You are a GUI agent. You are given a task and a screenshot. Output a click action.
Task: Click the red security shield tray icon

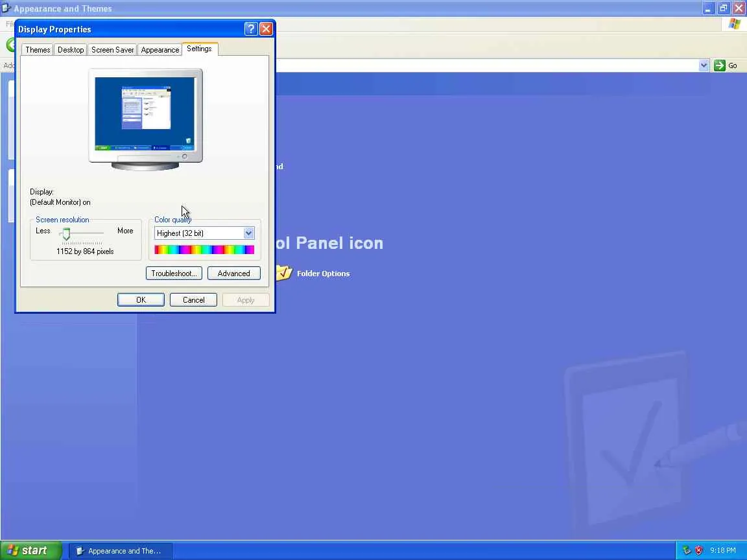699,550
